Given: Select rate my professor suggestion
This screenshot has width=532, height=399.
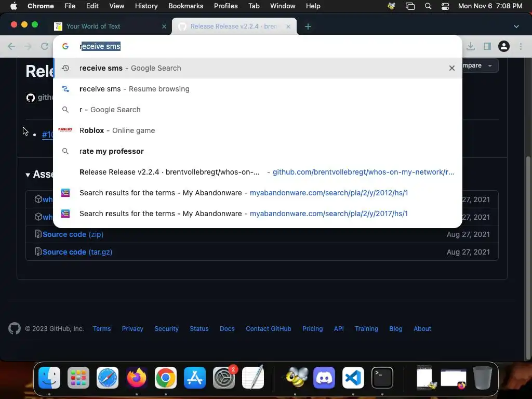Looking at the screenshot, I should click(x=258, y=151).
